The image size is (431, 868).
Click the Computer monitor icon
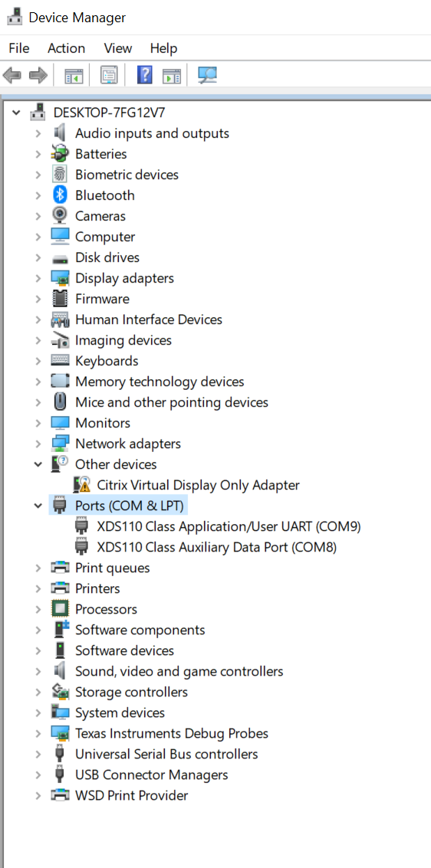[60, 237]
